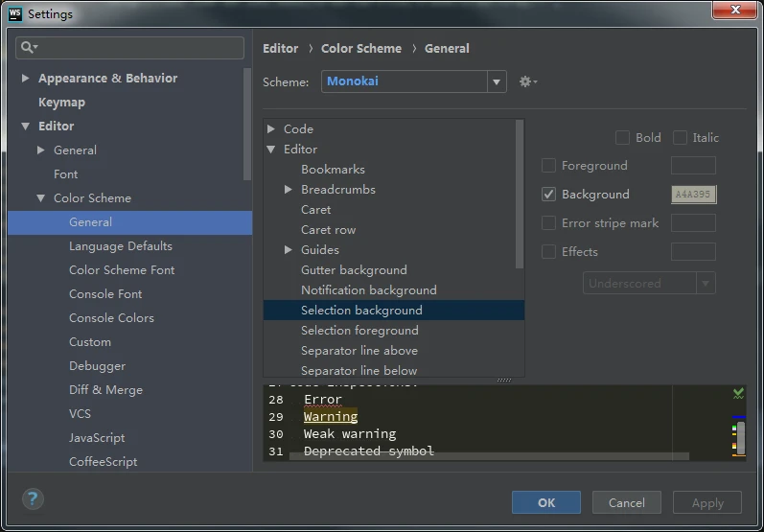Expand the Breadcrumbs tree node
The height and width of the screenshot is (532, 764).
tap(289, 190)
